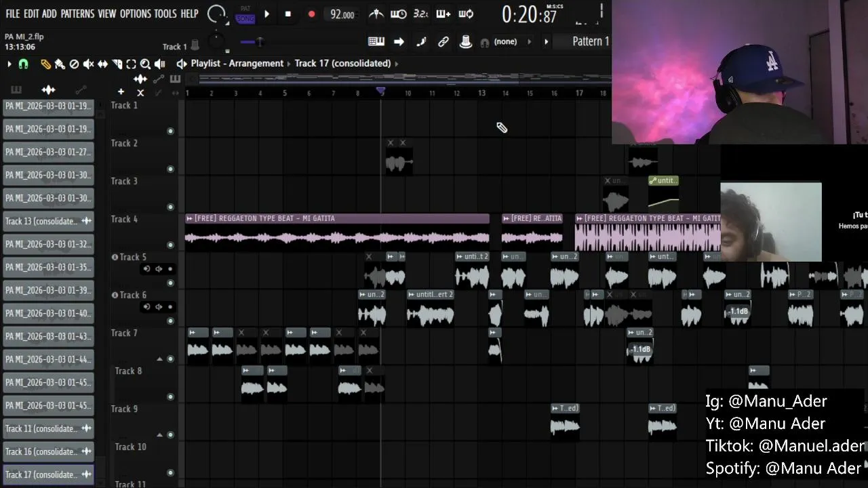Open the FILE menu
The image size is (868, 488).
[13, 14]
